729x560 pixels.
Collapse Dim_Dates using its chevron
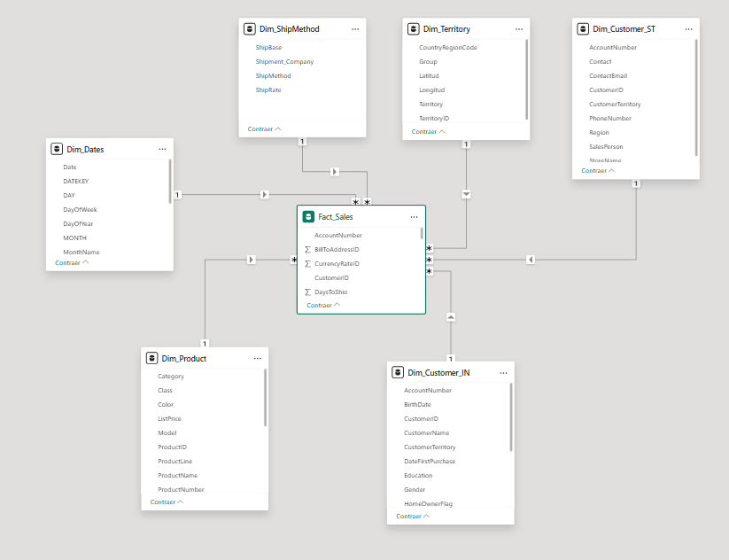pyautogui.click(x=71, y=262)
